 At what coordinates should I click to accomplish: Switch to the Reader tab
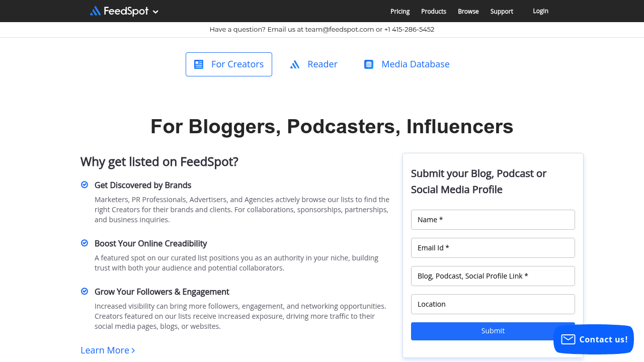click(313, 64)
